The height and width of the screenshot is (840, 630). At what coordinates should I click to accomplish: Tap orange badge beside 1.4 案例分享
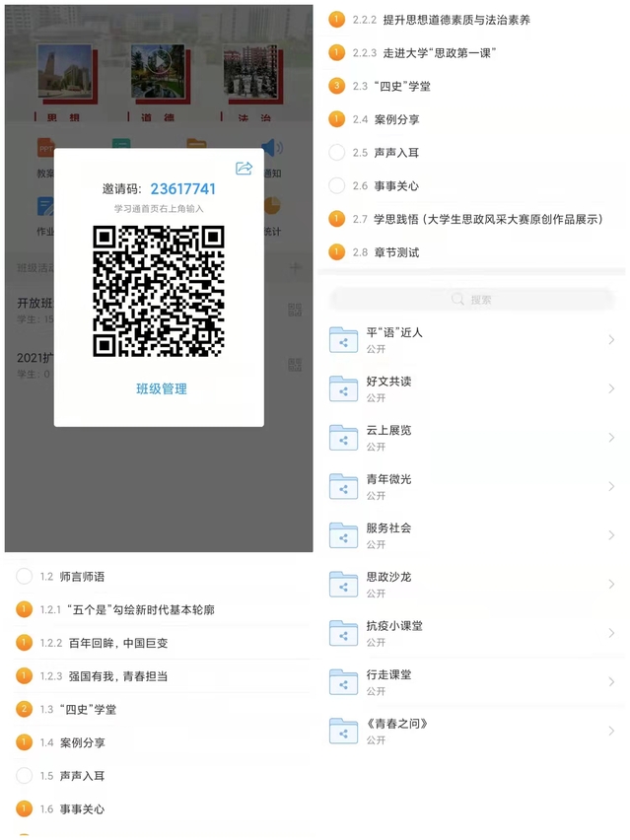pyautogui.click(x=24, y=742)
